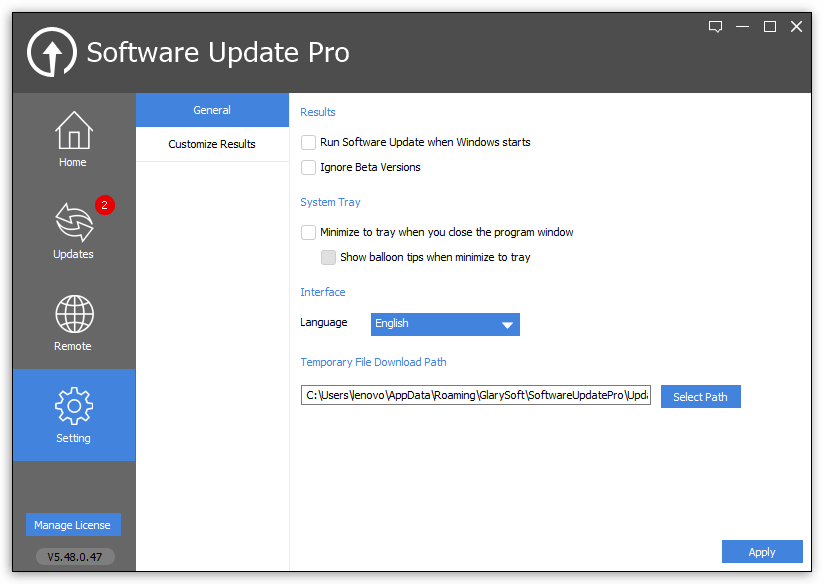
Task: Go to the Home section
Action: pos(74,139)
